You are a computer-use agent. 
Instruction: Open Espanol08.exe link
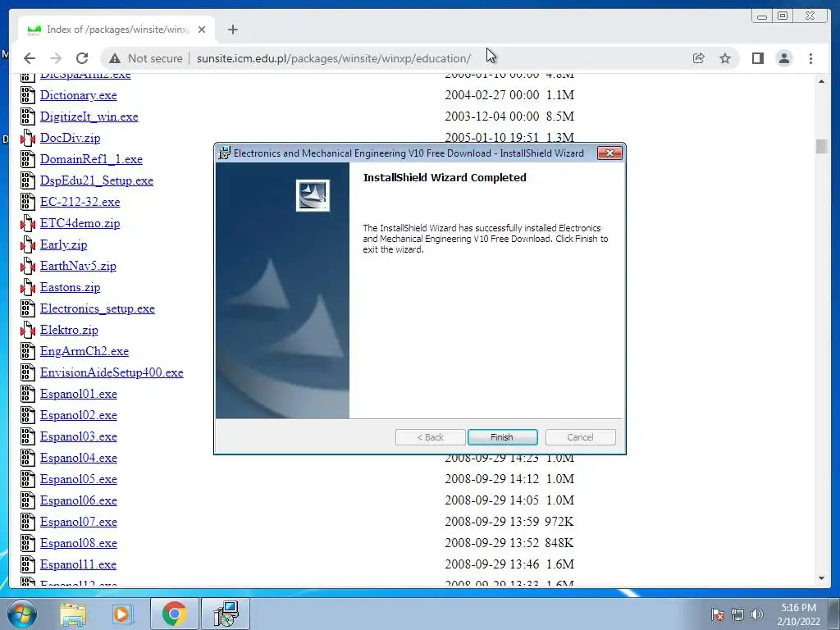tap(78, 543)
